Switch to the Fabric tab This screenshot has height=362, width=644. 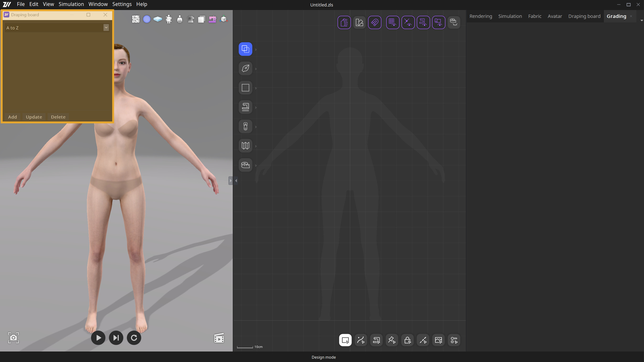tap(534, 16)
